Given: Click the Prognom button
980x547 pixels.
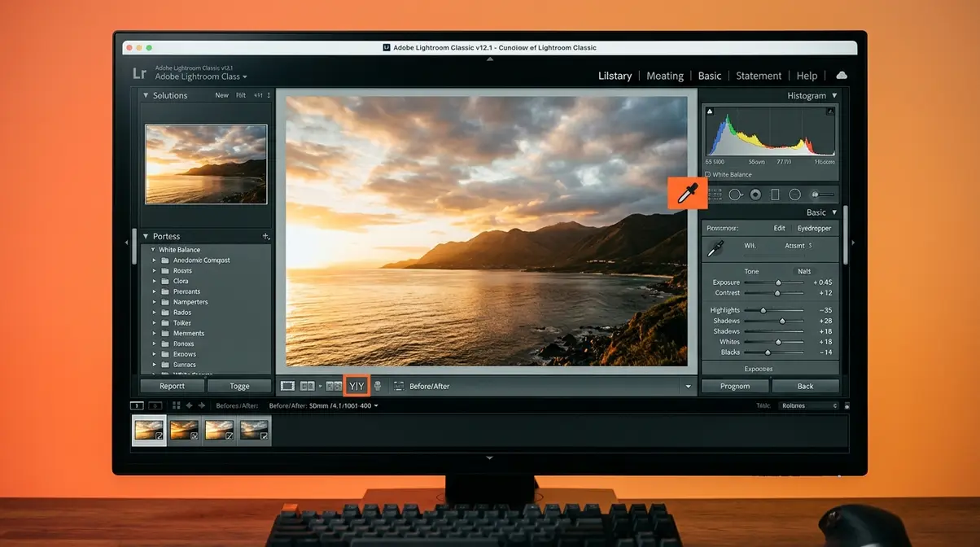Looking at the screenshot, I should point(735,386).
